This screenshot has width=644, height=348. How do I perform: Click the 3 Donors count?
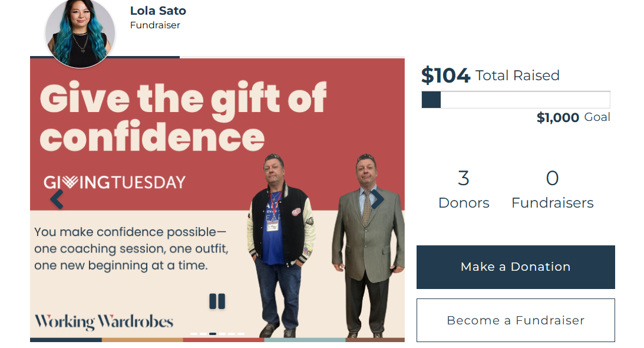[x=464, y=189]
